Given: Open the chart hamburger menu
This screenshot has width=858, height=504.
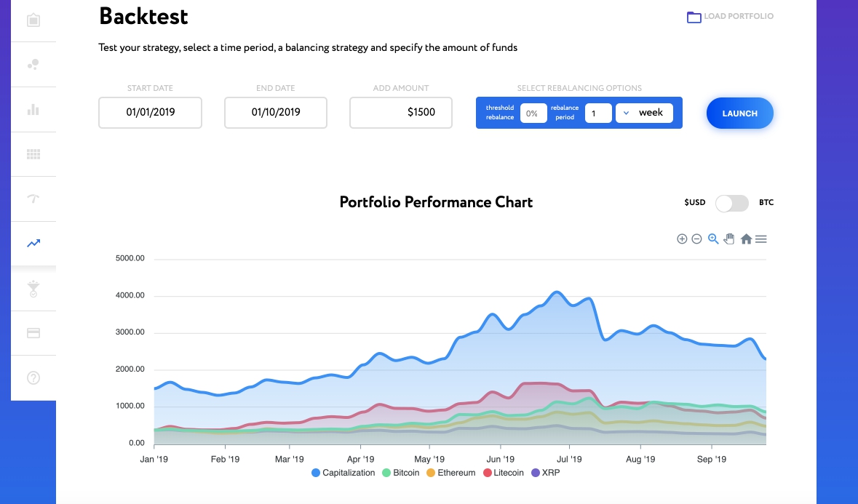Looking at the screenshot, I should coord(761,239).
